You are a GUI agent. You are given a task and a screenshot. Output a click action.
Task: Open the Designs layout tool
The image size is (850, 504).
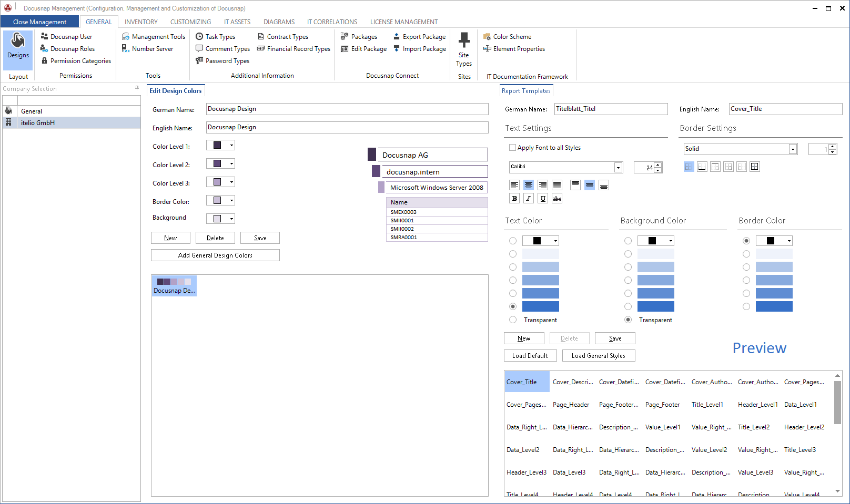click(x=18, y=50)
